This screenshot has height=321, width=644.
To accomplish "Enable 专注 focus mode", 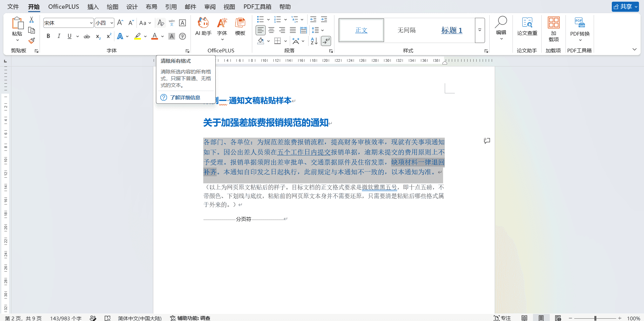I will 502,318.
